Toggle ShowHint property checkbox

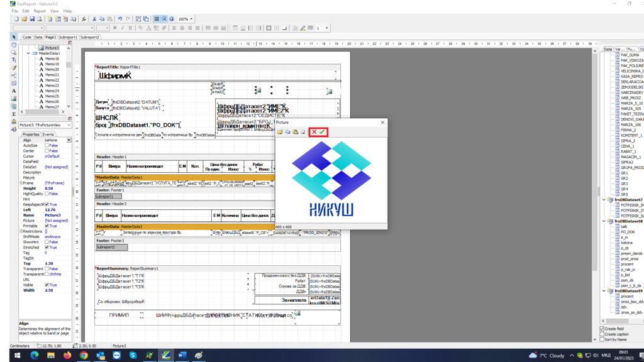47,242
